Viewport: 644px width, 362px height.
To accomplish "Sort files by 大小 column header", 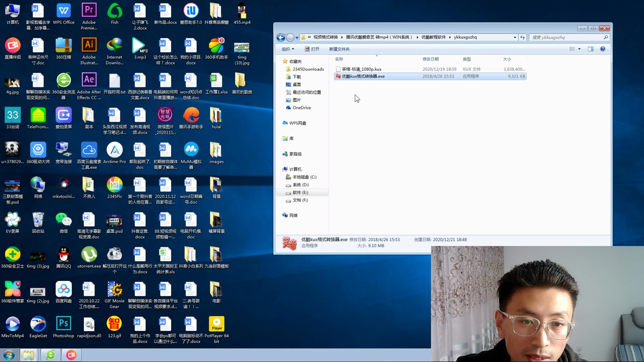I will click(514, 59).
